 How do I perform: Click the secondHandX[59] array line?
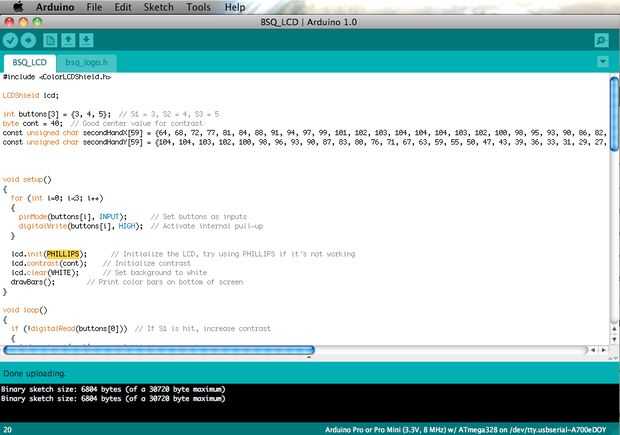coord(304,133)
